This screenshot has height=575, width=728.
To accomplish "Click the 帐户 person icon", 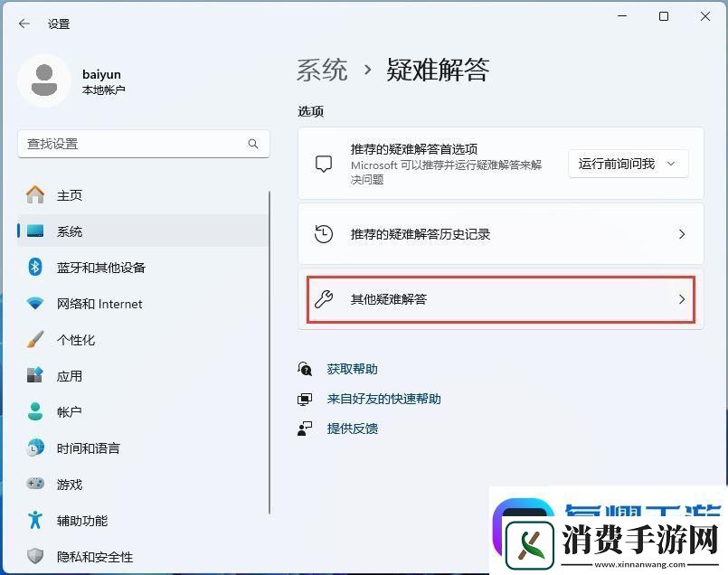I will (35, 411).
